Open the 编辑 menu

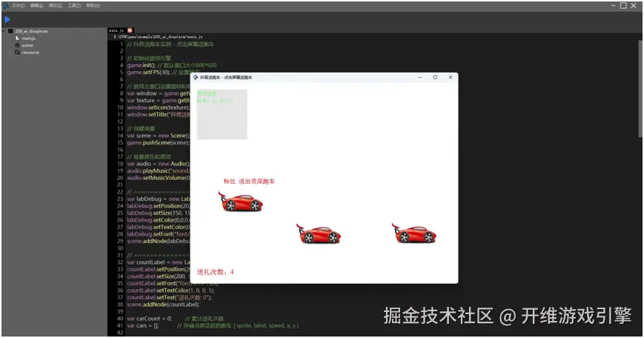coord(36,5)
